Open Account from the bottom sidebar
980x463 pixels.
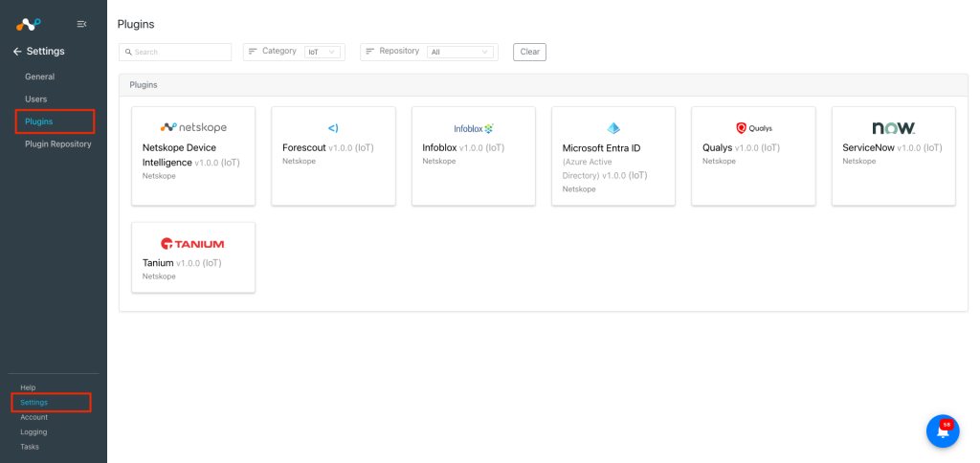33,417
